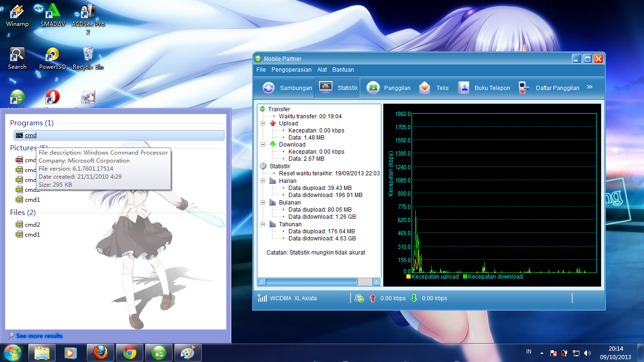Click the red upload arrow in status bar
Screen dimensions: 644x362
373,298
